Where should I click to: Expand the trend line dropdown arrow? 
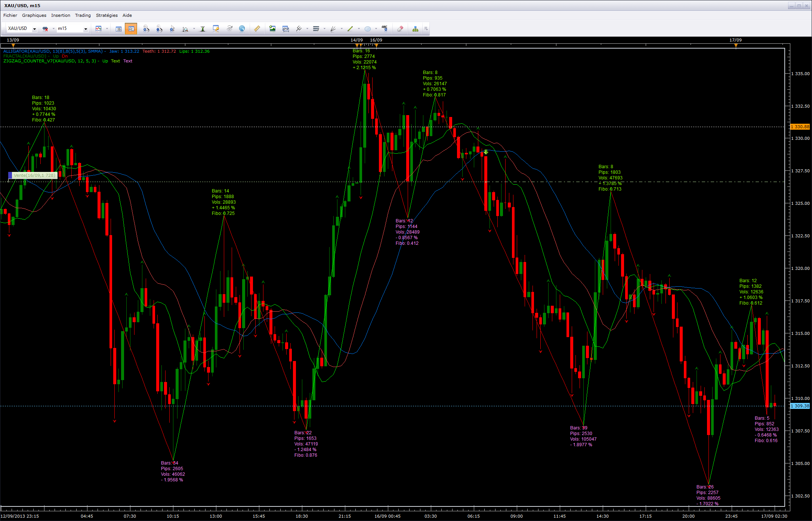click(x=359, y=29)
